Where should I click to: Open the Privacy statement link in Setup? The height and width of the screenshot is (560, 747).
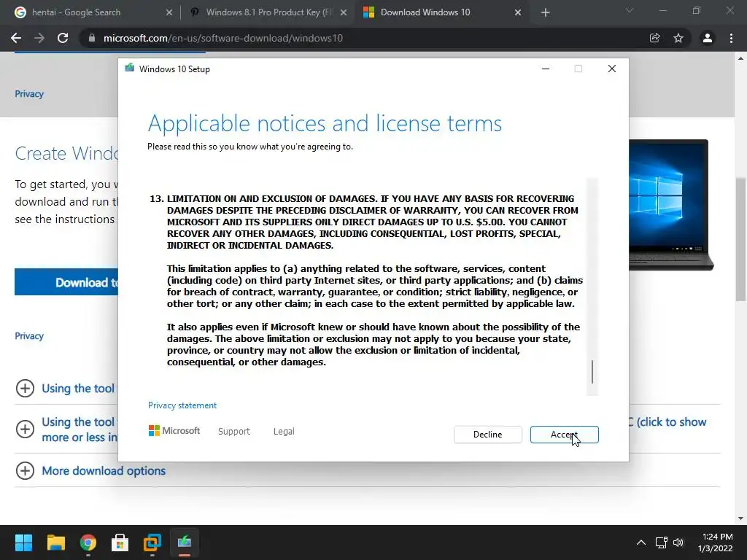182,405
